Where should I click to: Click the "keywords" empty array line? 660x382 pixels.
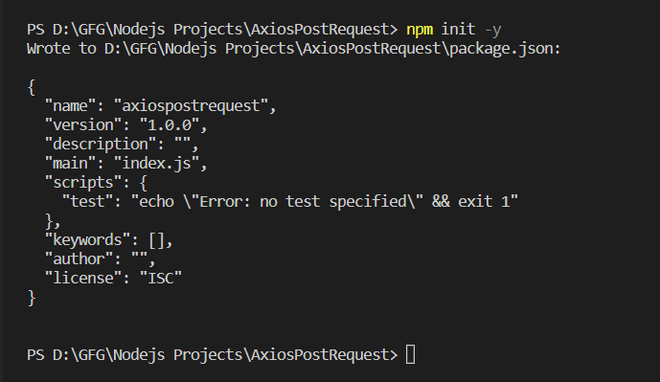(109, 240)
